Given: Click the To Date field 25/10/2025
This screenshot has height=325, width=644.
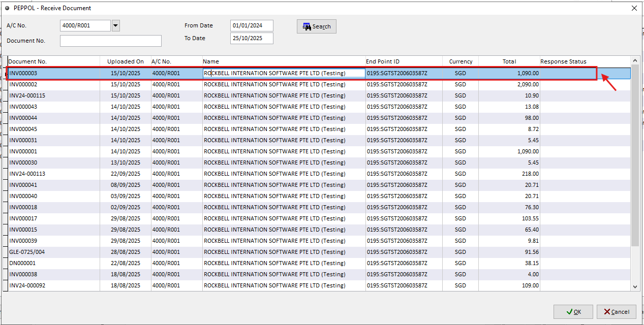Looking at the screenshot, I should pyautogui.click(x=252, y=38).
